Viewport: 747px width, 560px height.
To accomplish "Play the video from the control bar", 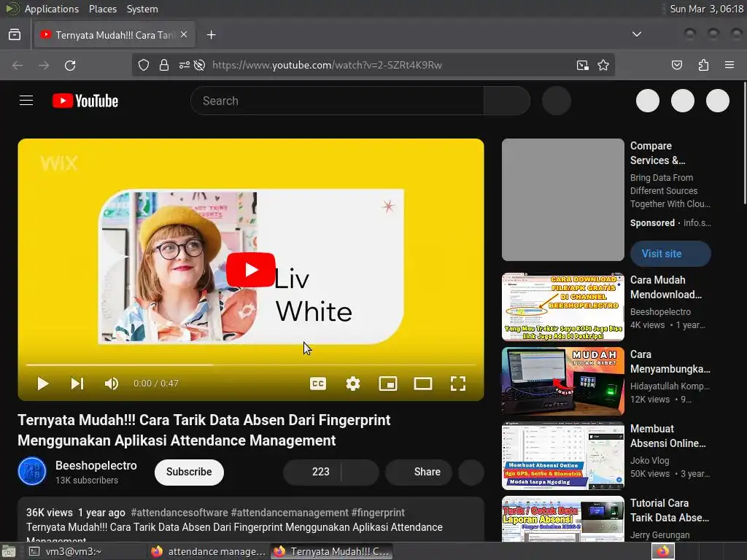I will (x=43, y=384).
